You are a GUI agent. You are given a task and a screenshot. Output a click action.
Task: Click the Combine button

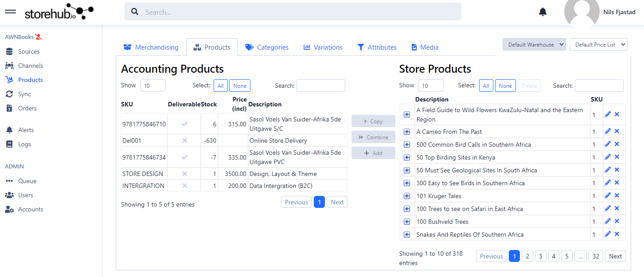tap(373, 137)
